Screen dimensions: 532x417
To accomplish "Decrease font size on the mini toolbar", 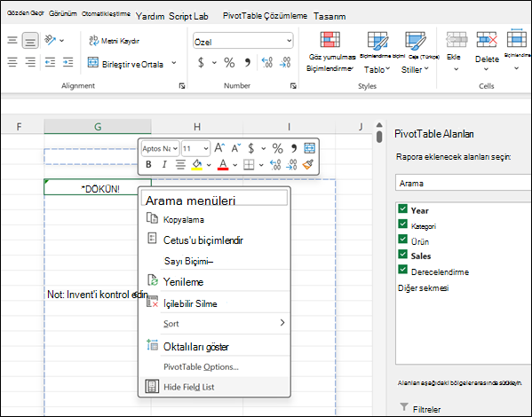I will click(x=236, y=148).
